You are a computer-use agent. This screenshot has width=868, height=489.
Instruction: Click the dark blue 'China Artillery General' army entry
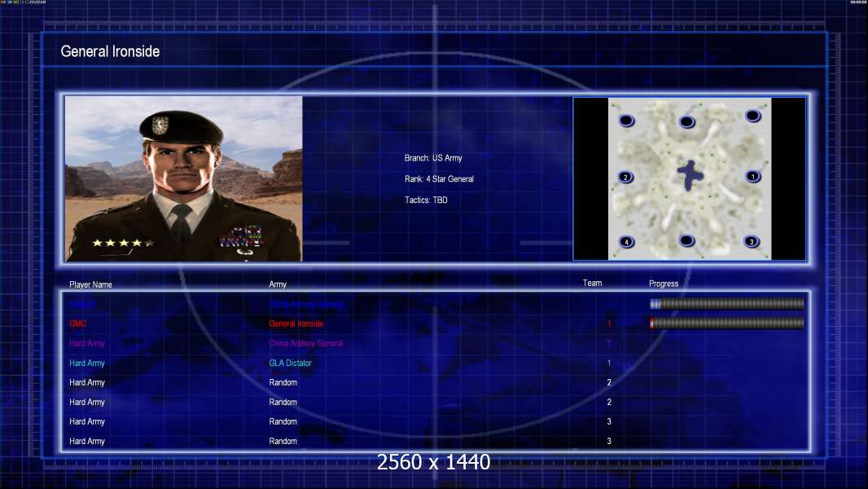(x=306, y=304)
